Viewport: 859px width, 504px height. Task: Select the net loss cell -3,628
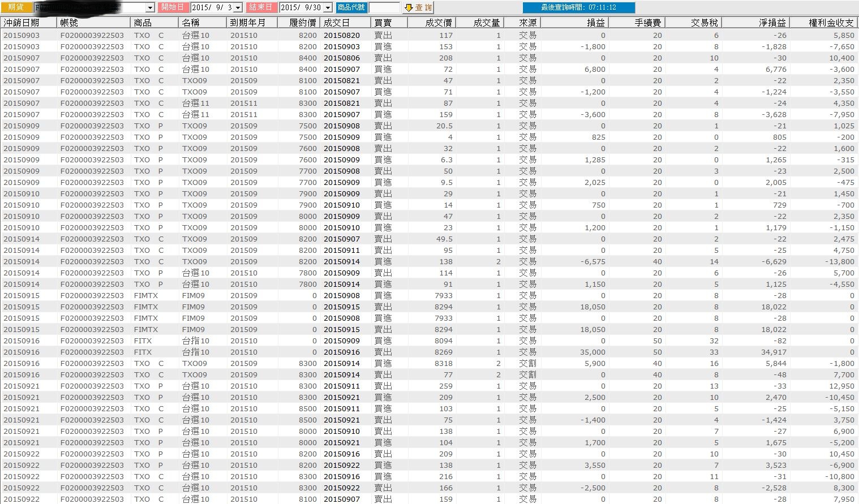click(x=775, y=114)
